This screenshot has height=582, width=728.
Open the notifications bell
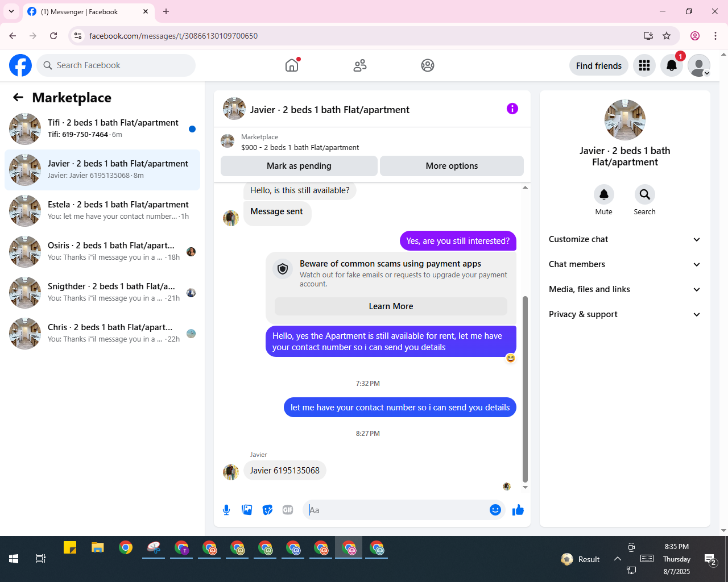672,65
